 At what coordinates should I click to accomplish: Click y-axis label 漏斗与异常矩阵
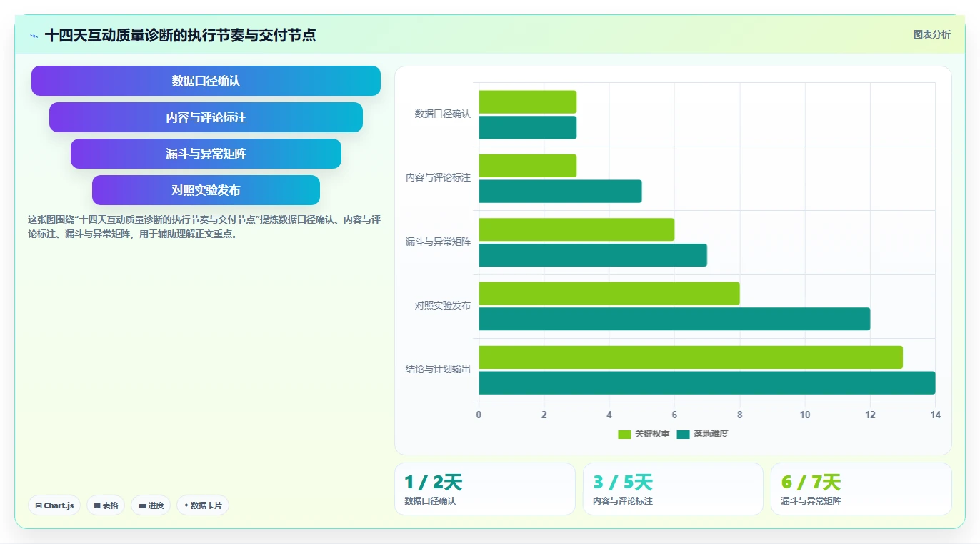click(x=438, y=242)
